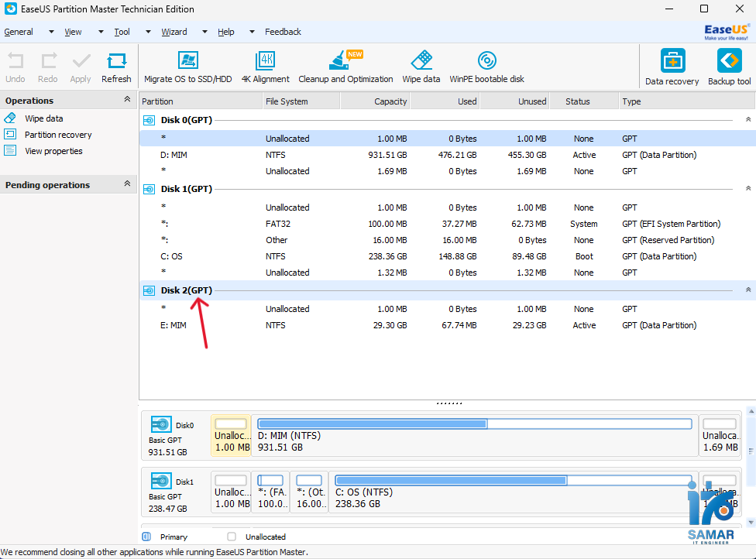Open Migrate OS to SSD/HDD tool
756x559 pixels.
pos(187,67)
